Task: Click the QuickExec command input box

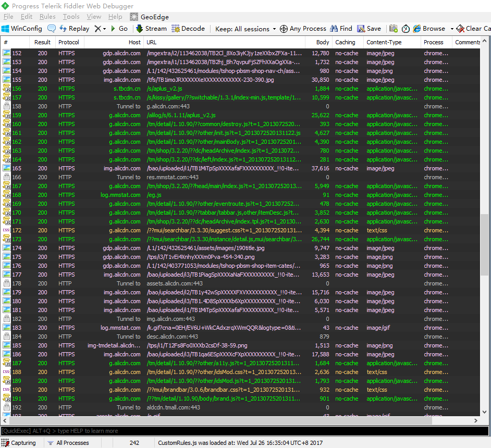Action: point(244,431)
